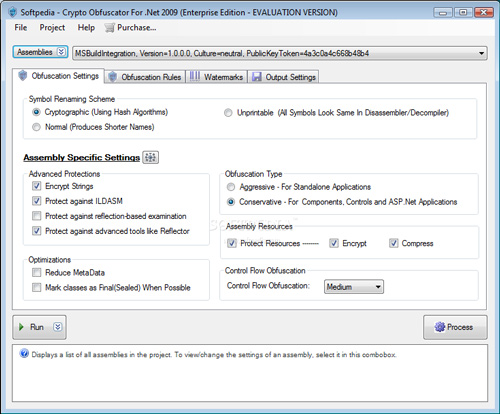500x414 pixels.
Task: Open the assembly selection combobox
Action: click(280, 53)
